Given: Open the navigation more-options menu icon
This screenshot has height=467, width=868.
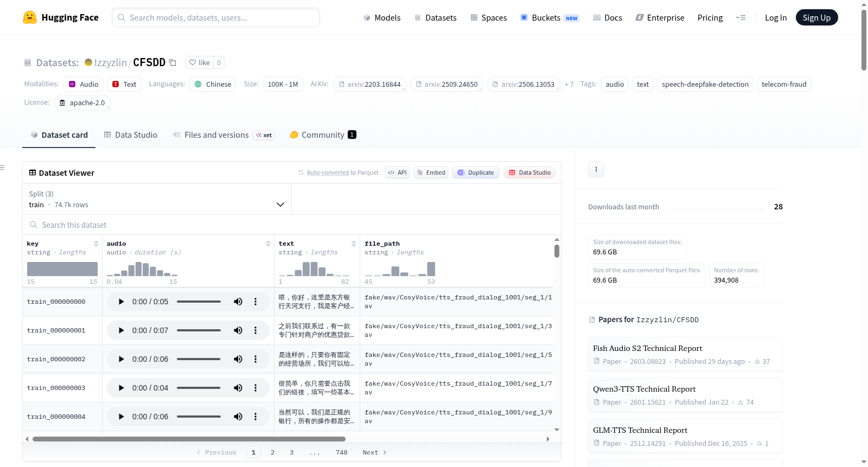Looking at the screenshot, I should pos(741,17).
